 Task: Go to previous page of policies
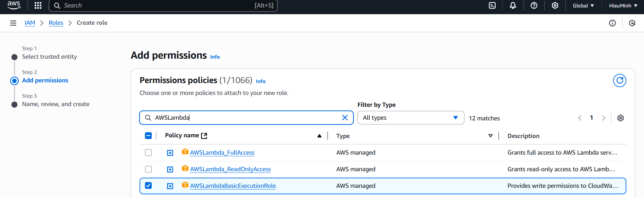pyautogui.click(x=580, y=118)
